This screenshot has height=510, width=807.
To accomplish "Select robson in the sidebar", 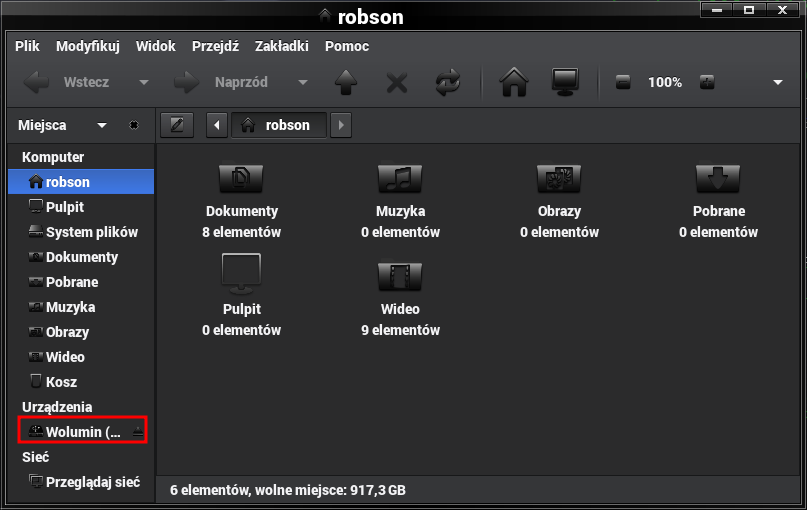I will click(x=81, y=182).
